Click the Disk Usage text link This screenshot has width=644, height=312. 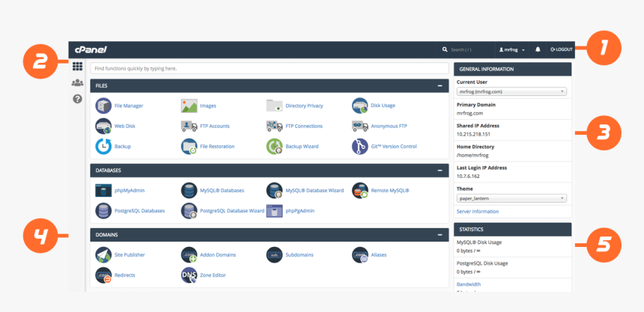(383, 106)
